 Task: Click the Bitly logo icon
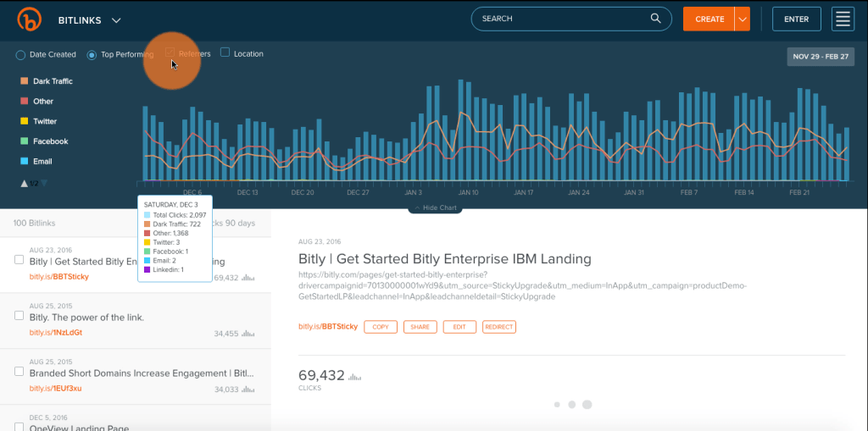(x=30, y=19)
